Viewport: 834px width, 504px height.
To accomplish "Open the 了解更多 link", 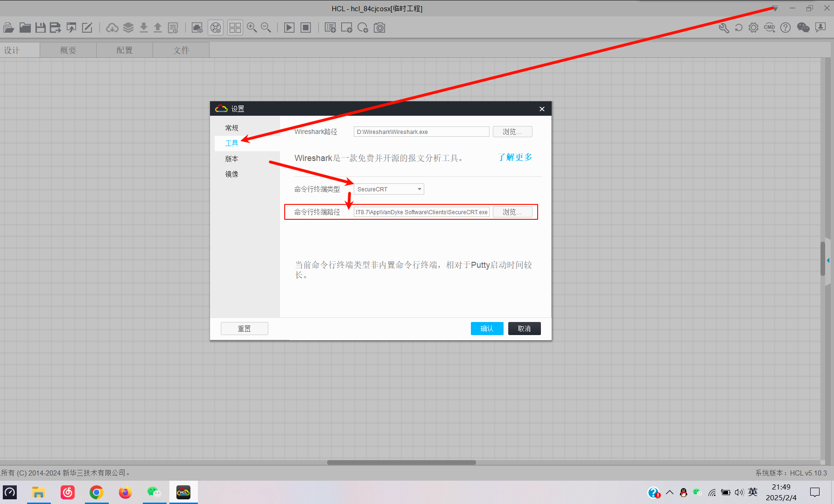I will click(x=515, y=157).
